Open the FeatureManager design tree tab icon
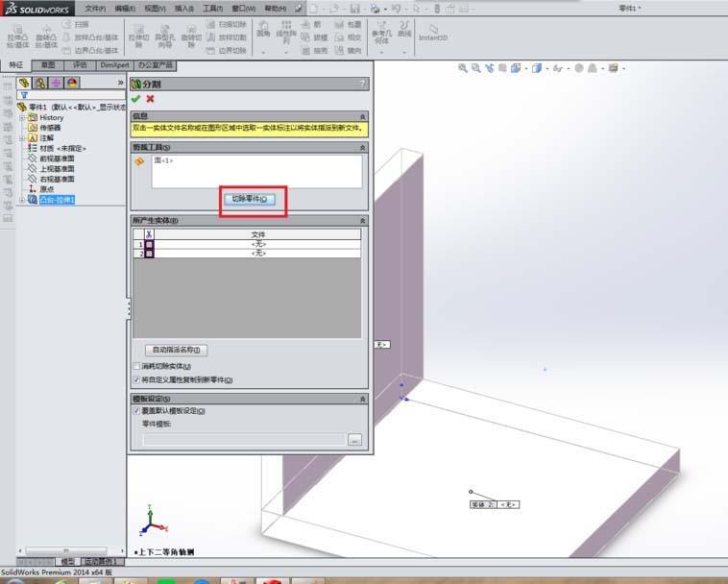The width and height of the screenshot is (728, 584). click(24, 84)
